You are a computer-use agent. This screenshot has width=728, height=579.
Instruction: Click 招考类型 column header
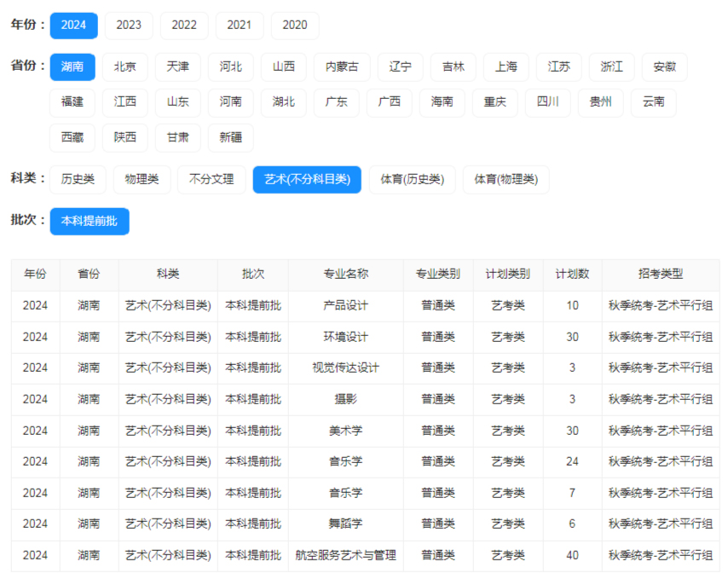661,275
